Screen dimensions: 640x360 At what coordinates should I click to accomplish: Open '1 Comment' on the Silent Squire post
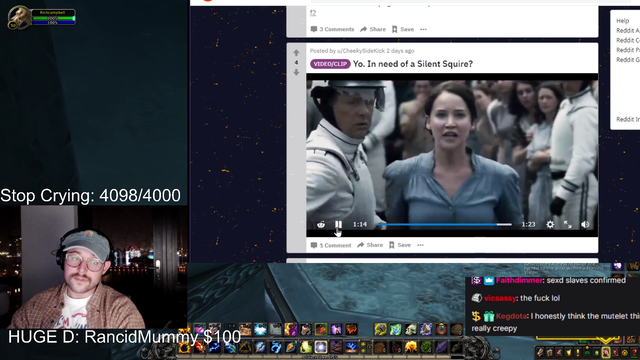coord(331,245)
